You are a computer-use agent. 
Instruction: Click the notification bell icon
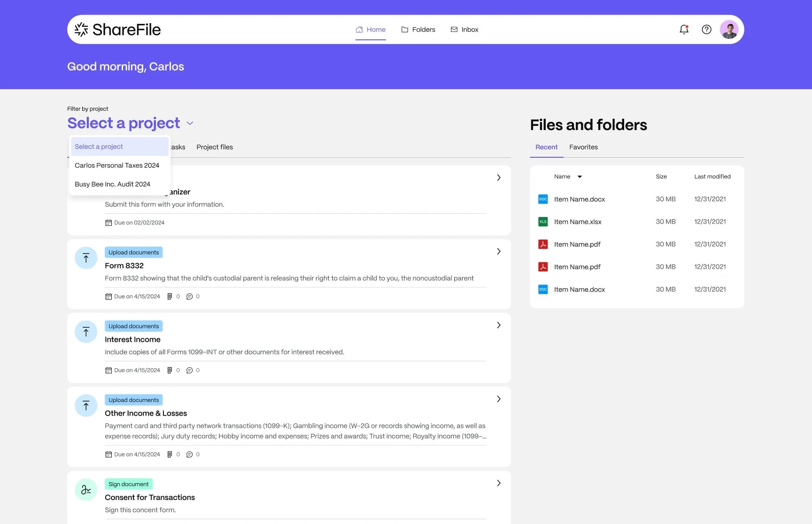pos(684,29)
